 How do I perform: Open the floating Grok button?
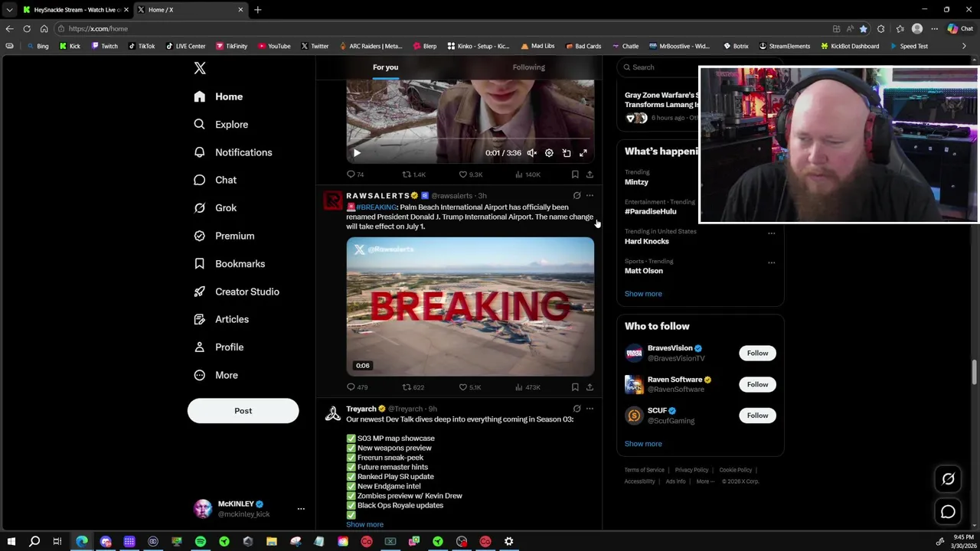pyautogui.click(x=948, y=479)
